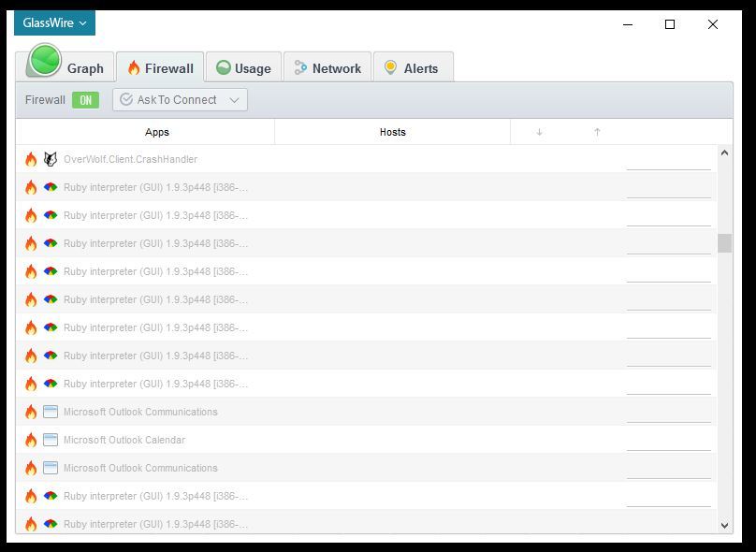Click the upload arrow column header
This screenshot has height=552, width=756.
[x=597, y=133]
